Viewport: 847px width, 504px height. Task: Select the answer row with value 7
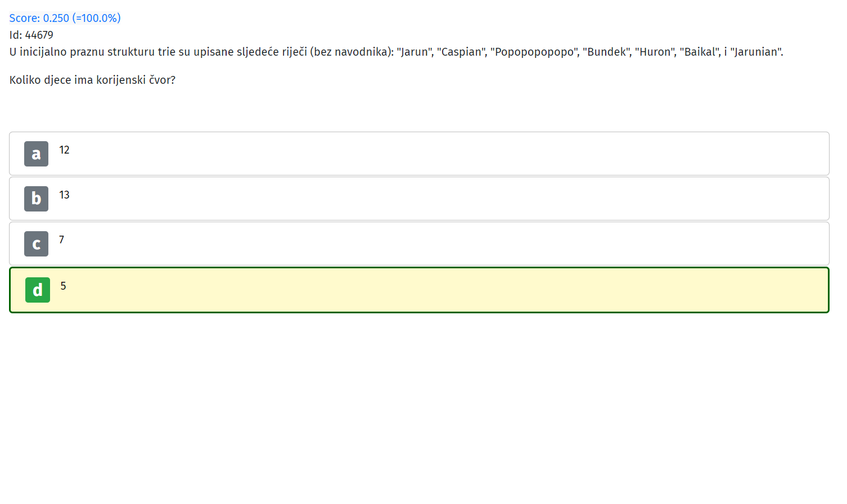[419, 244]
